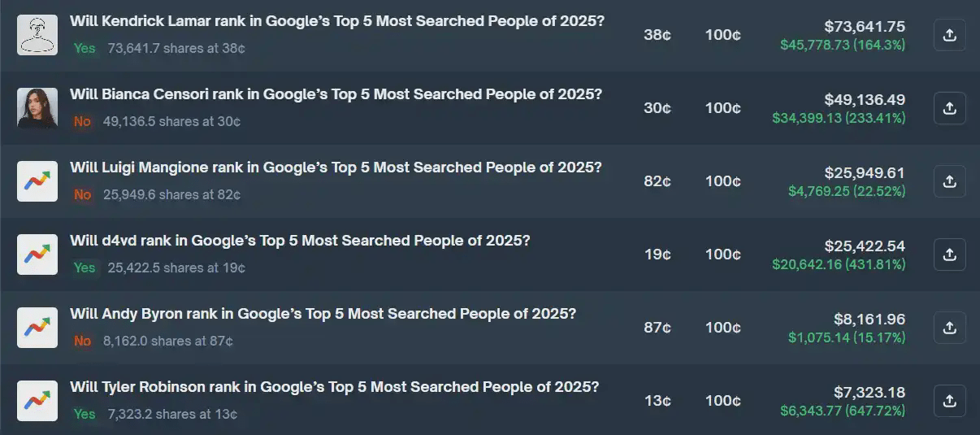Open the Kendrick Lamar Top 5 market
Viewport: 980px width, 435px height.
[337, 21]
